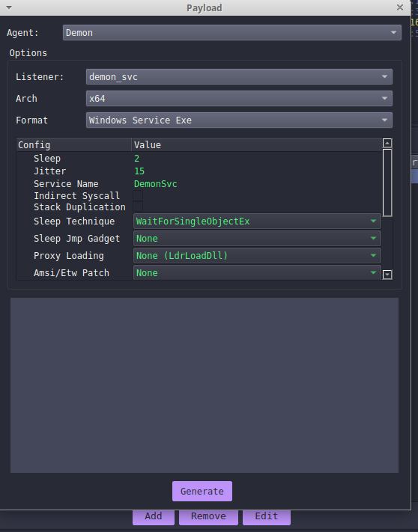Open the Proxy Loading dropdown
Screen dimensions: 418x532
(x=257, y=255)
